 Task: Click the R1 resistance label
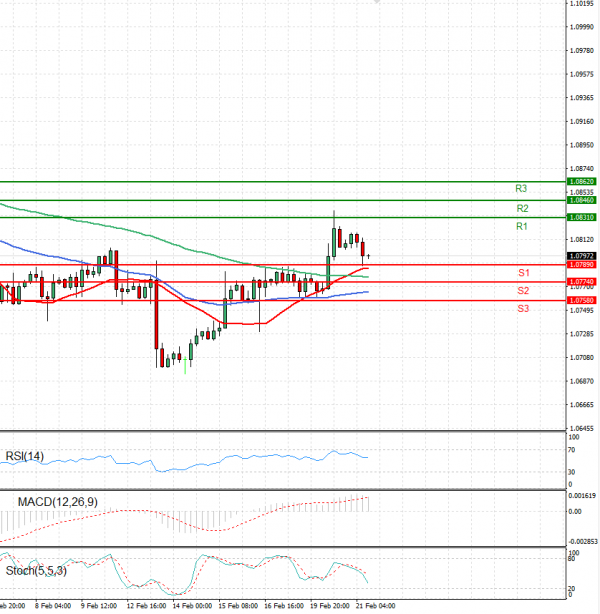[x=522, y=226]
